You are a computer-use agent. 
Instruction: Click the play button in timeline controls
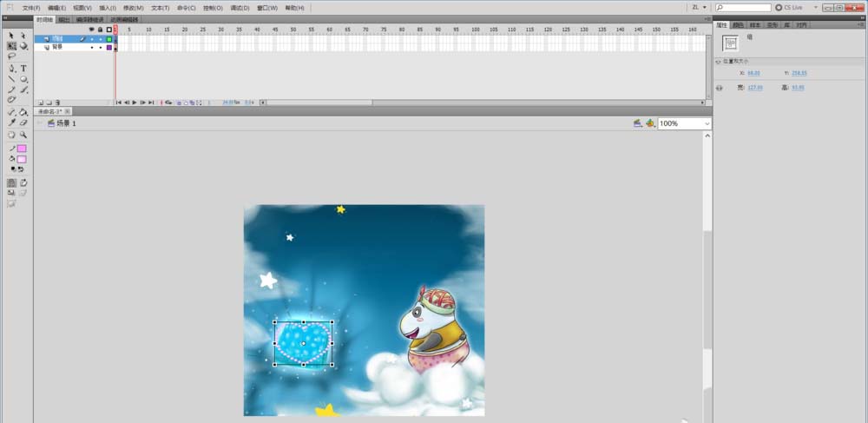[x=135, y=103]
